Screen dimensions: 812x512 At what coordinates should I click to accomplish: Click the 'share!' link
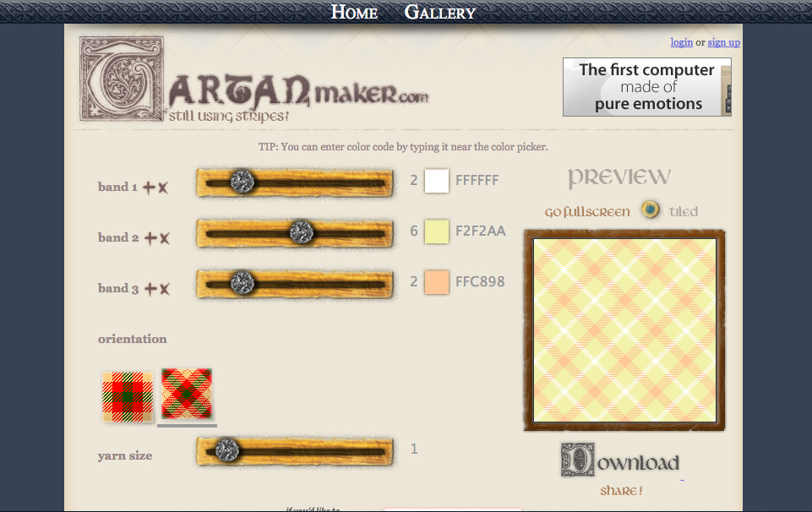pyautogui.click(x=621, y=490)
